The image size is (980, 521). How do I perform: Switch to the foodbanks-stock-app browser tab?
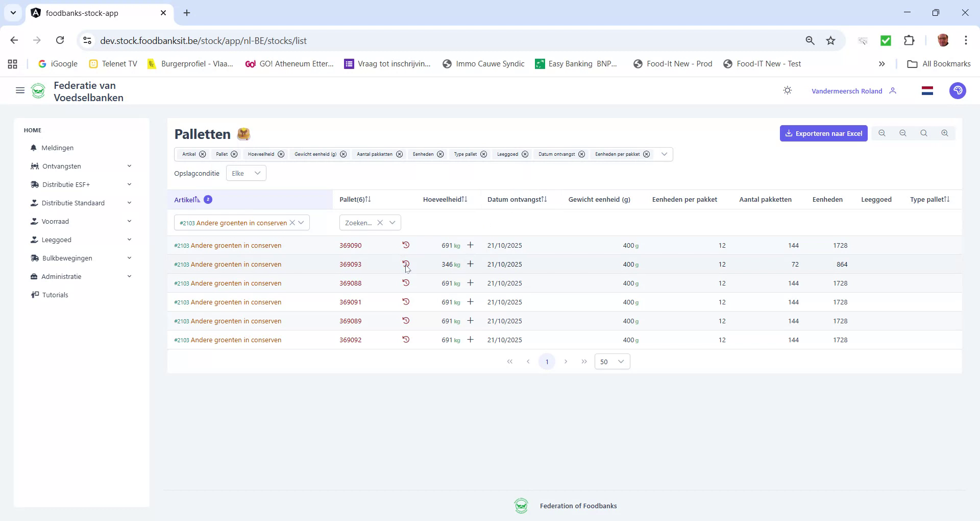click(82, 13)
